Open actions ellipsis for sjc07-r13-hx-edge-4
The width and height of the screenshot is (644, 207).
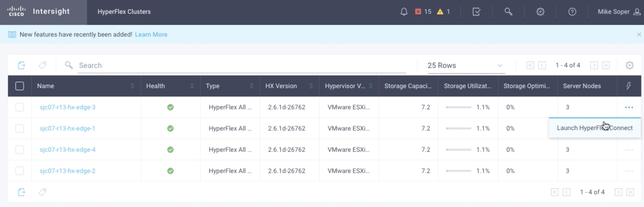tap(629, 150)
